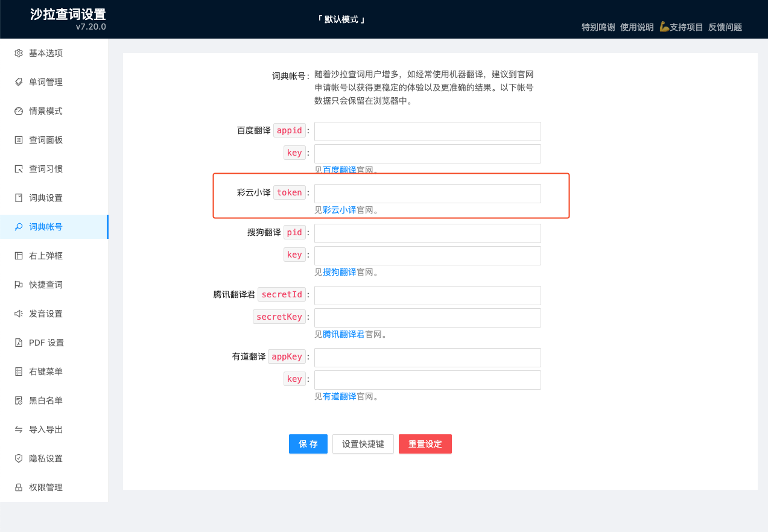Click the 沙拉查词设置 header title
The width and height of the screenshot is (768, 532).
(x=68, y=14)
